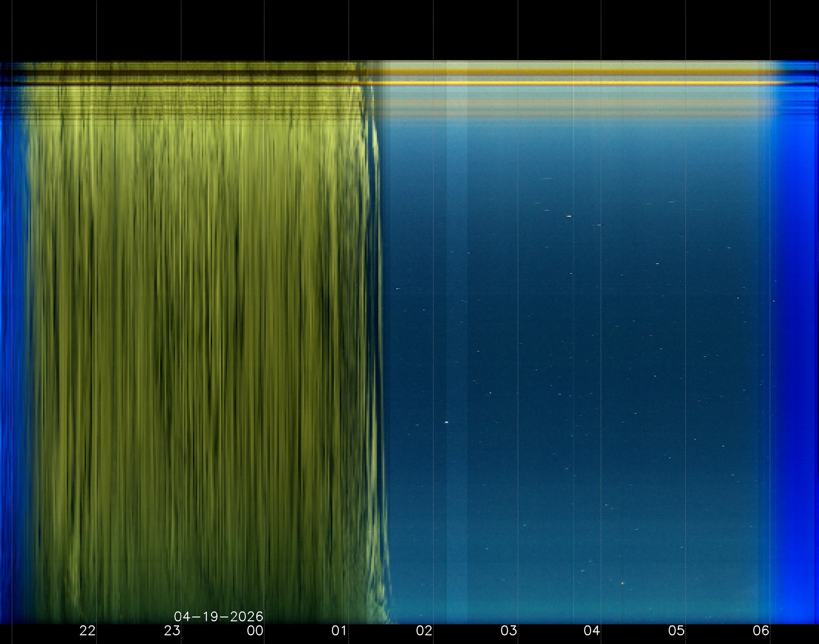Click the yellowish star dot near bottom right
Image resolution: width=819 pixels, height=644 pixels.
[x=622, y=583]
